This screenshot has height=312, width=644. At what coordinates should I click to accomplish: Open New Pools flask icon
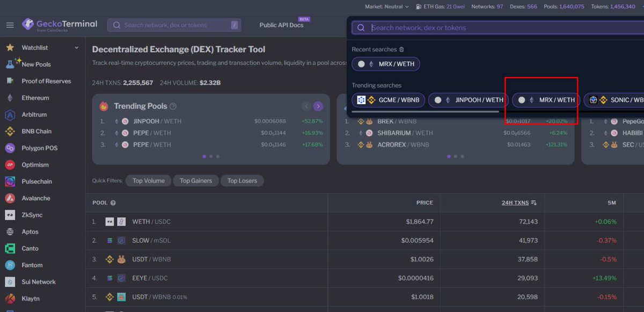coord(11,63)
